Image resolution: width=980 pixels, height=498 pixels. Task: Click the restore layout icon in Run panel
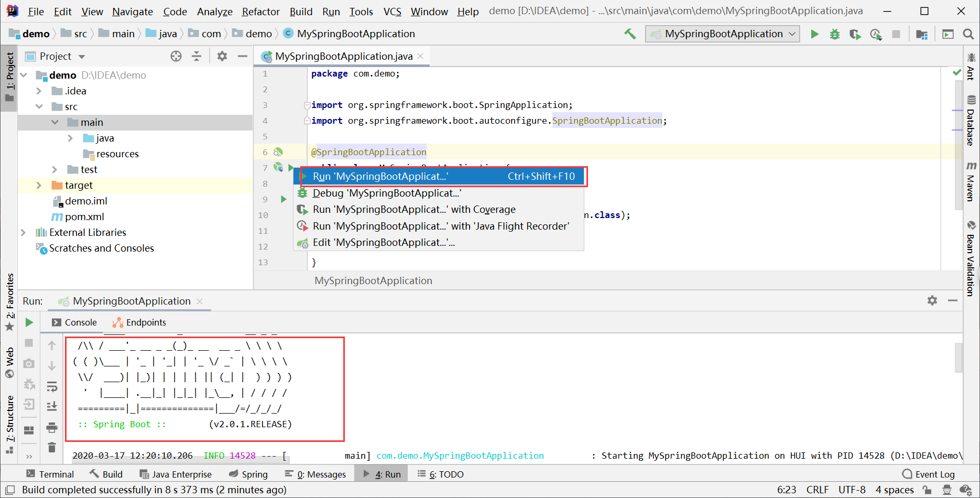pyautogui.click(x=29, y=430)
